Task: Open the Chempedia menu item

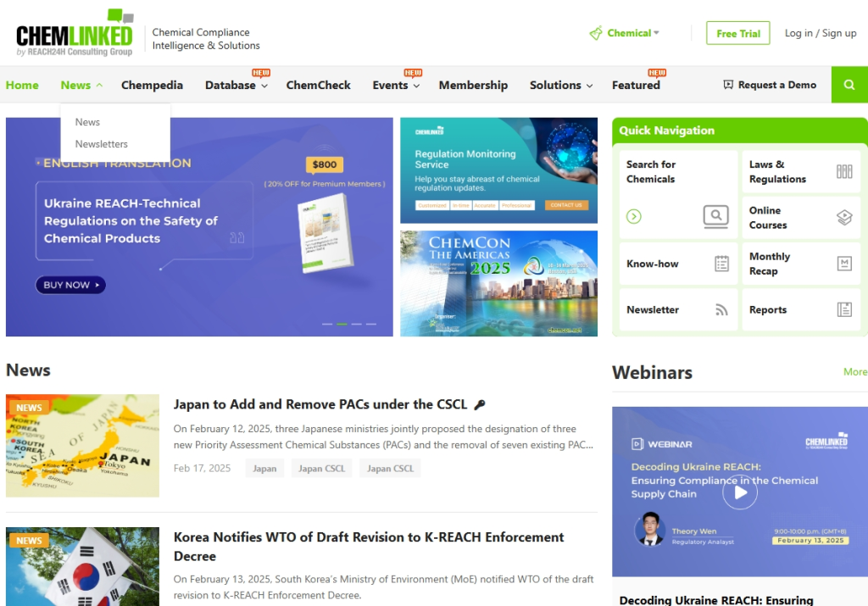Action: [152, 86]
